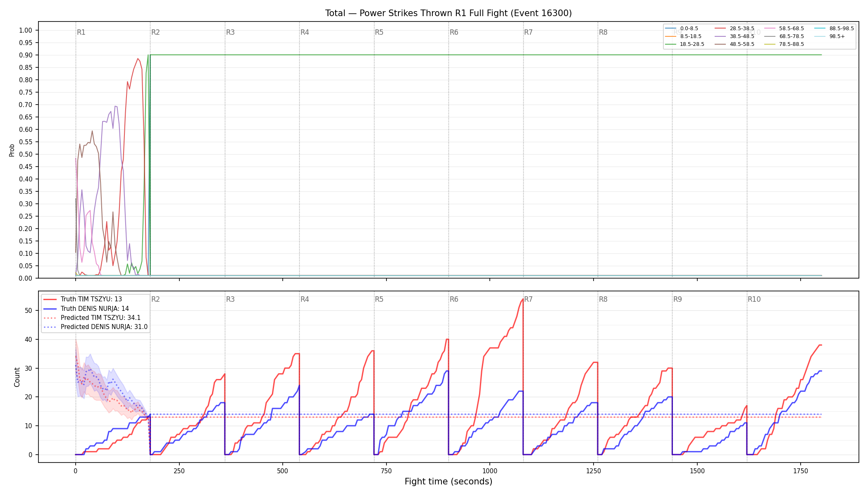The height and width of the screenshot is (496, 868).
Task: Click the R5 round label in bottom chart
Action: click(379, 299)
